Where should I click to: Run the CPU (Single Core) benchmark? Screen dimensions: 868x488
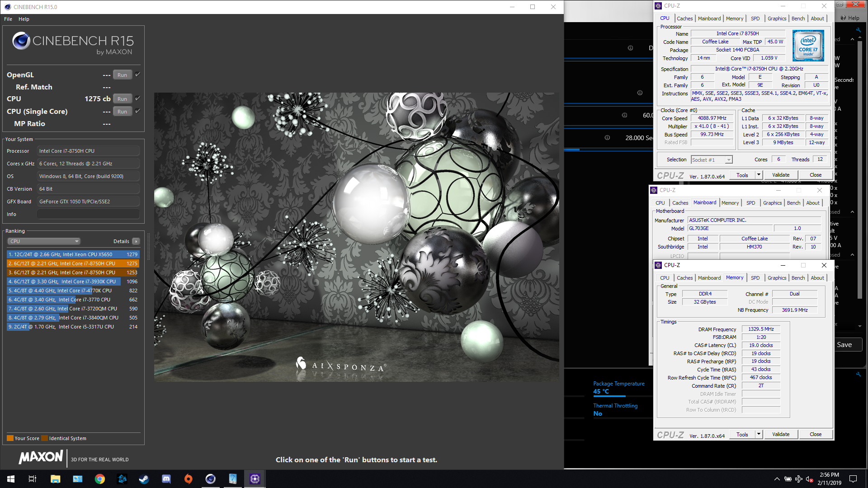[122, 112]
